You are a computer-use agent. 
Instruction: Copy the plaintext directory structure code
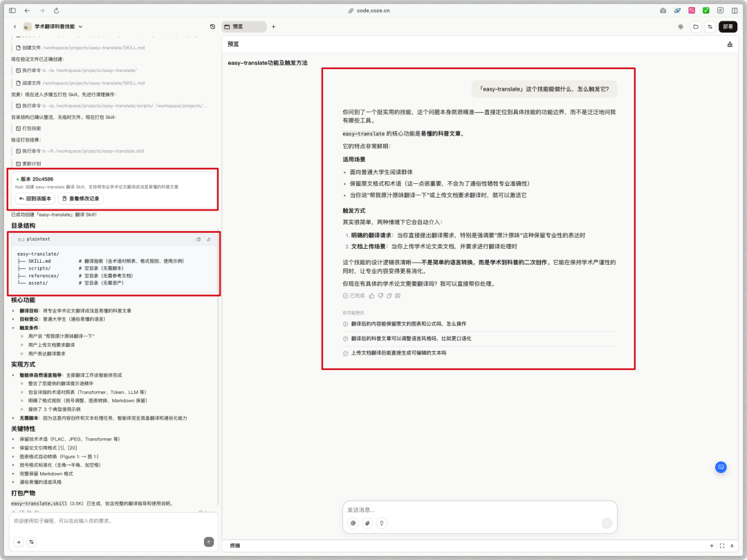199,239
